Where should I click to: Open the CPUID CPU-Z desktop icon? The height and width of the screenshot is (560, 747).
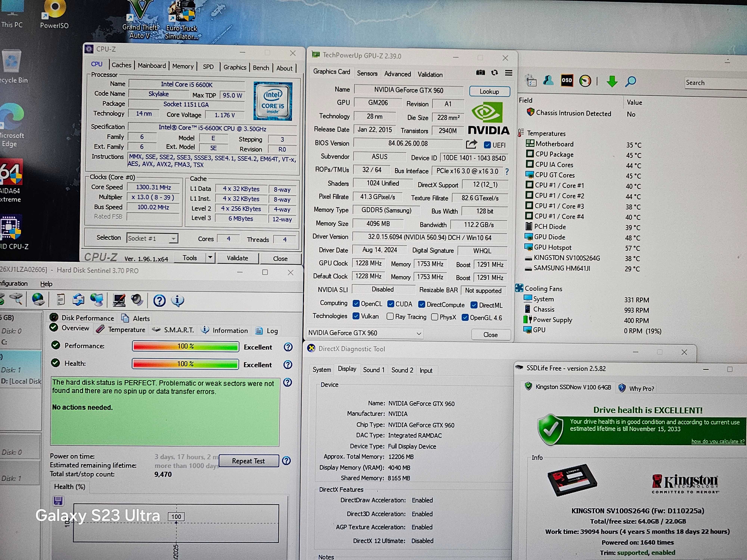tap(13, 232)
